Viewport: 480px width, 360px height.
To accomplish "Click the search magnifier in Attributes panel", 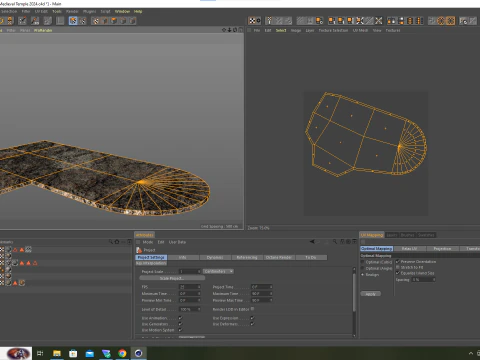I will (x=334, y=242).
